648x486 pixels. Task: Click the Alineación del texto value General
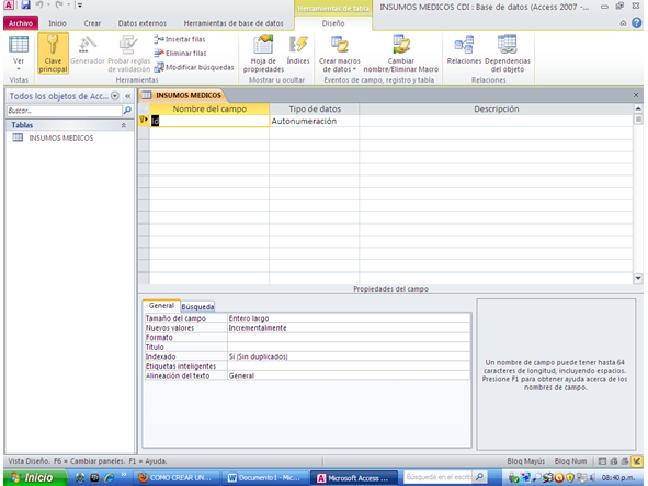click(x=349, y=376)
